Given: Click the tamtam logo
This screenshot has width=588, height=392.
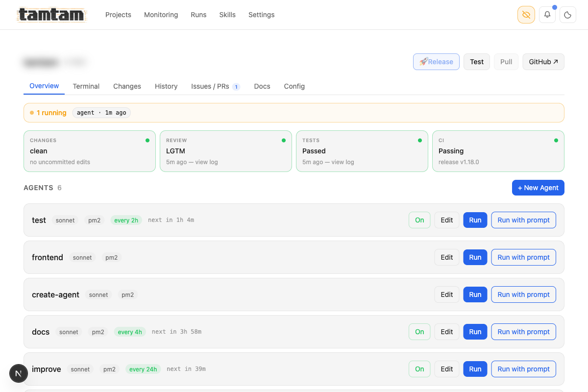Looking at the screenshot, I should coord(51,15).
